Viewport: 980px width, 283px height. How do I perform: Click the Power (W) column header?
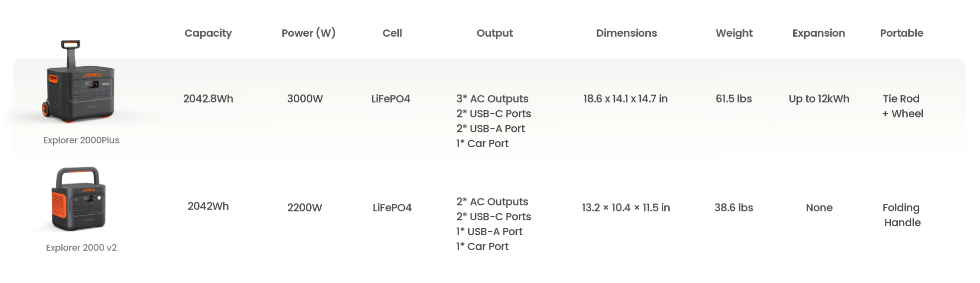(309, 33)
